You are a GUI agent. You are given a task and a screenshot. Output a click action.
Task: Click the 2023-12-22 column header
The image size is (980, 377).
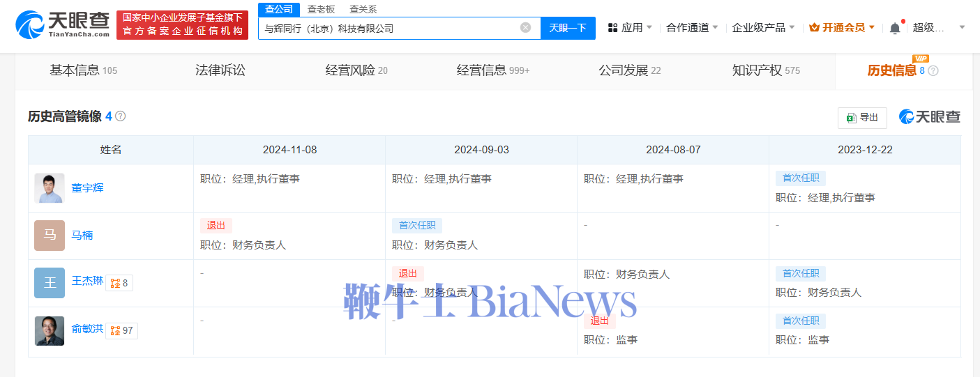865,150
